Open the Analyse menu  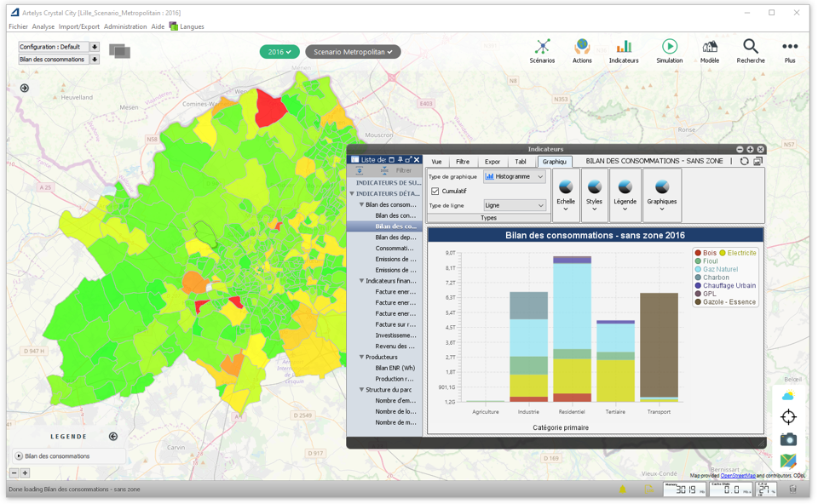coord(43,26)
